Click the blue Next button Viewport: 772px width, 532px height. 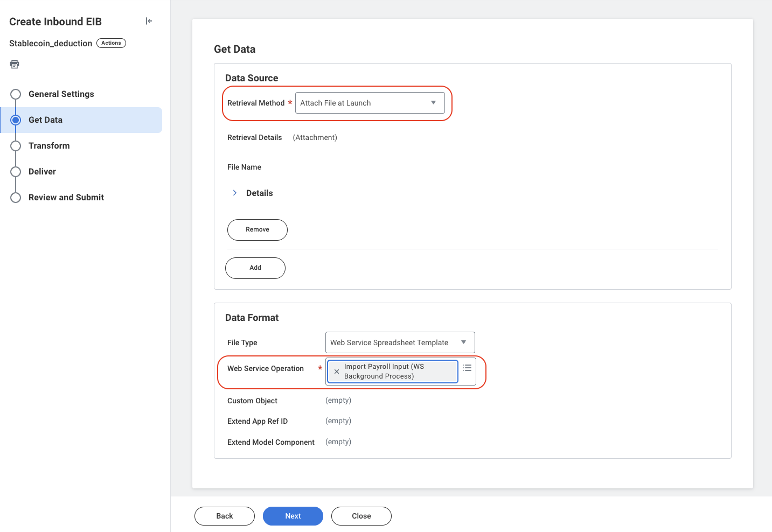click(293, 516)
